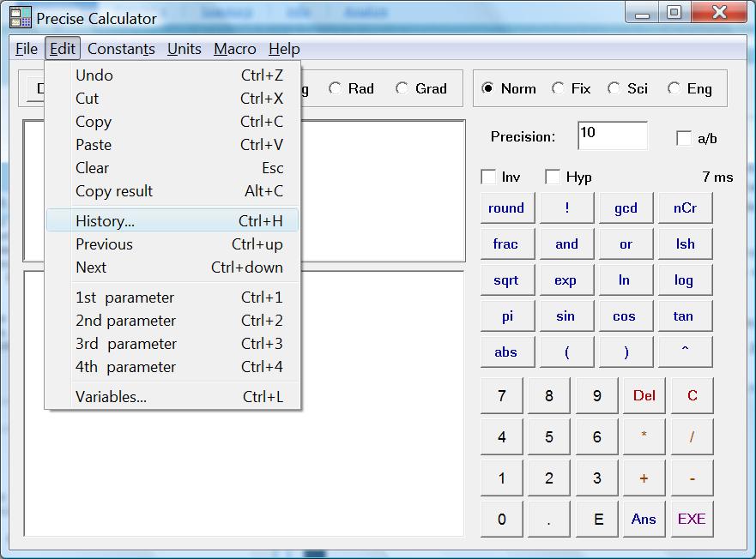Viewport: 756px width, 559px height.
Task: Select the Sci radio button
Action: tap(614, 88)
